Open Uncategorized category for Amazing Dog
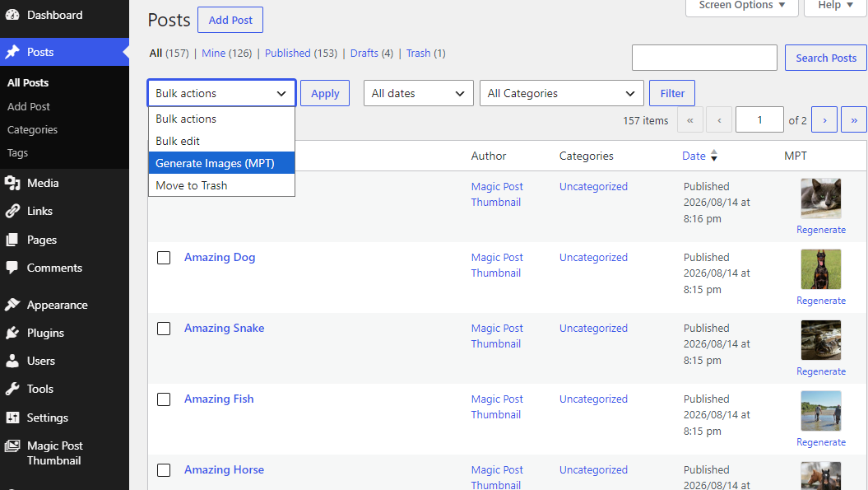 pyautogui.click(x=593, y=257)
